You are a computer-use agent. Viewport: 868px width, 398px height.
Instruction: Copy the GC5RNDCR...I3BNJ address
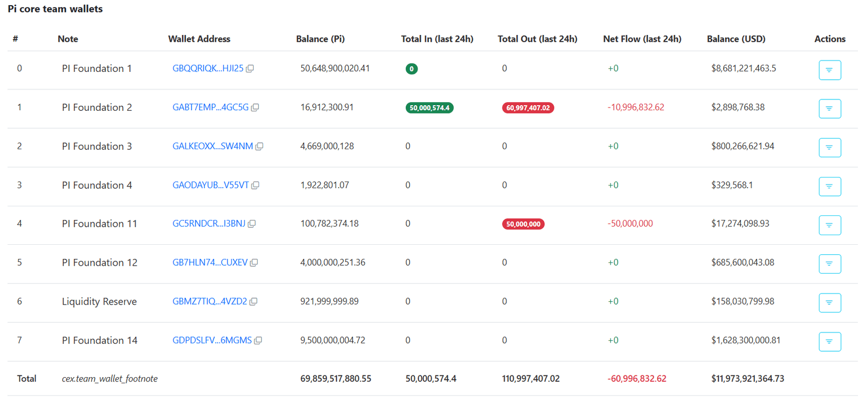coord(252,224)
